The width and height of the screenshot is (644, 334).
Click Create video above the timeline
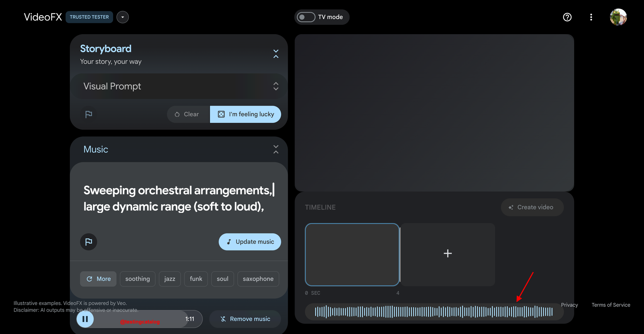point(532,207)
